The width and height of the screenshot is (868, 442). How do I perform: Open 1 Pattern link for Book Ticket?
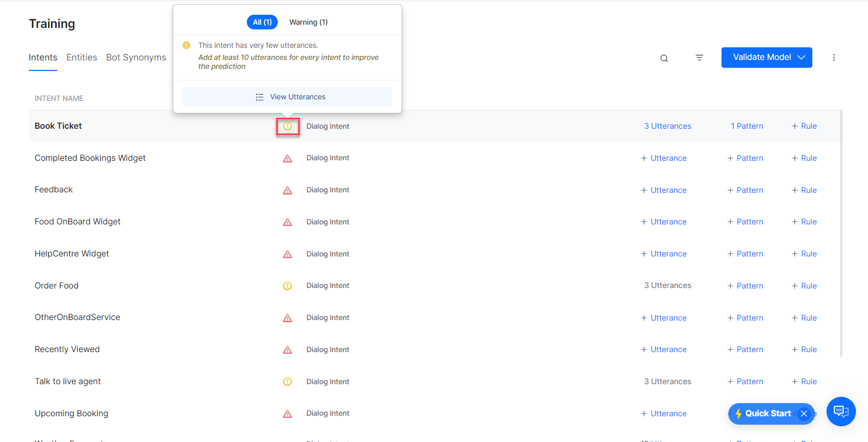(x=747, y=126)
